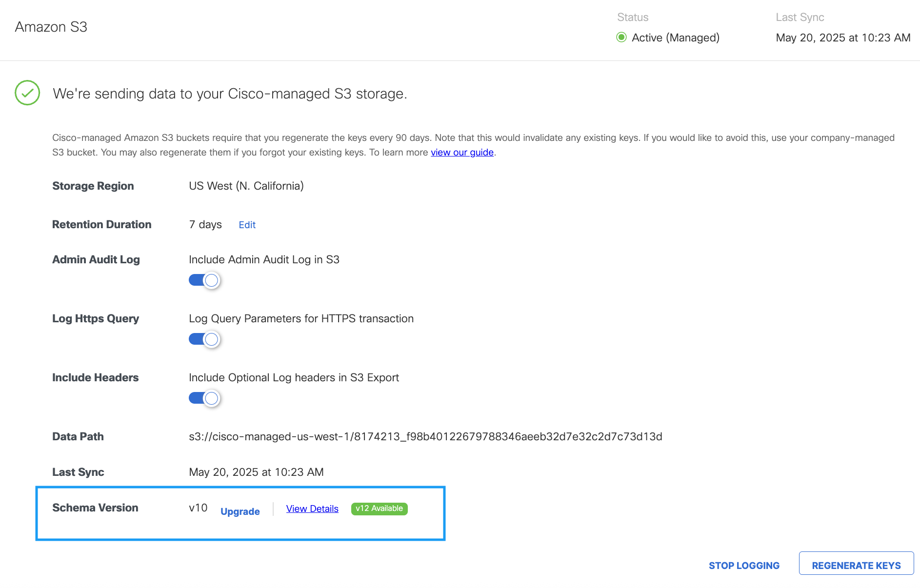Click the Data Path label
Screen dimensions: 920x588
click(x=78, y=436)
